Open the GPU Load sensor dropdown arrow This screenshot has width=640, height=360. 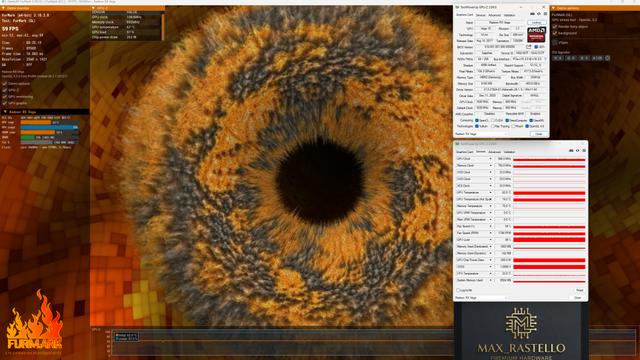coord(490,240)
